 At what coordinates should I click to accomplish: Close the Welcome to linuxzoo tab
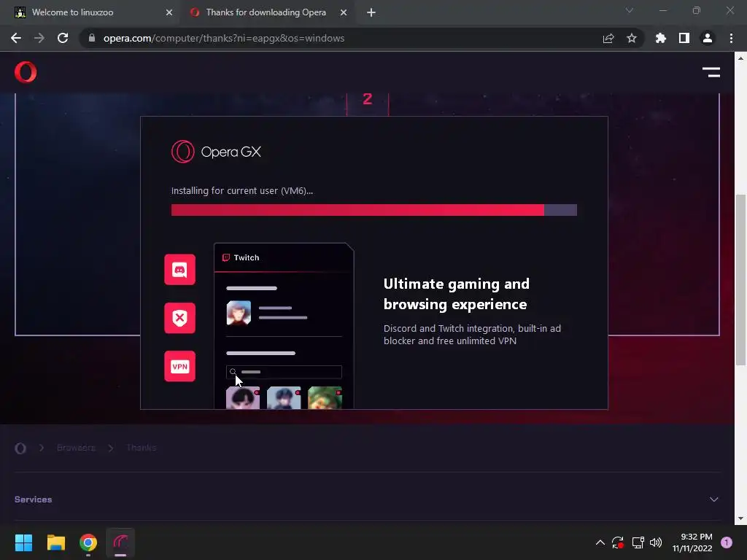169,12
